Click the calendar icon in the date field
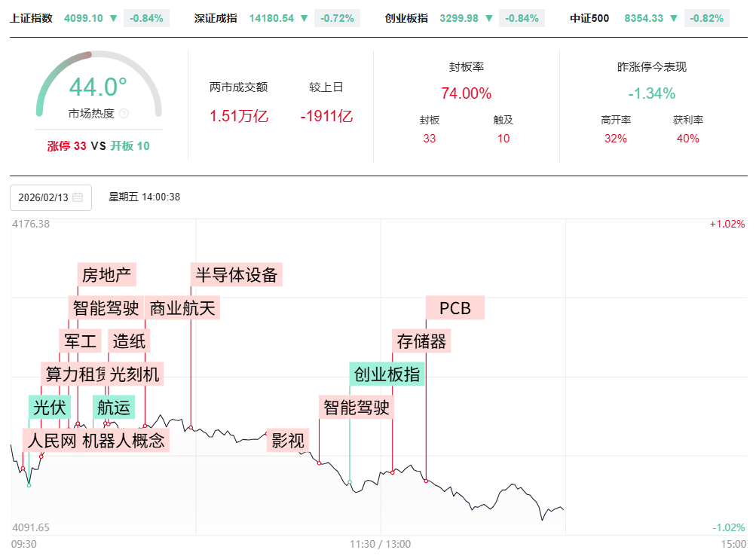 [78, 197]
